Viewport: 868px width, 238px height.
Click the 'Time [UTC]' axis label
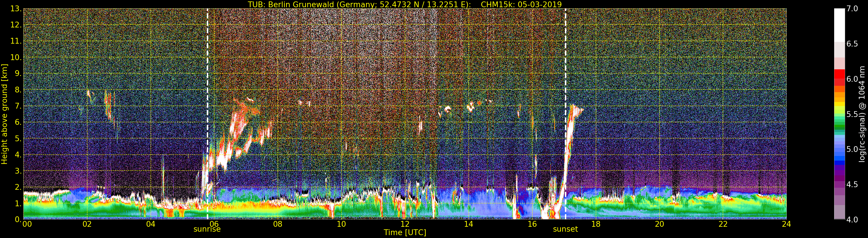405,233
